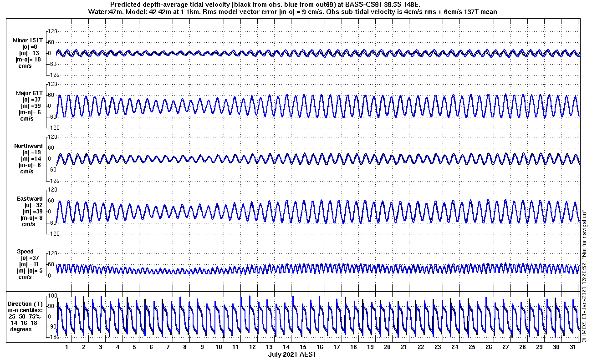
Task: Click the 'Northward' panel label
Action: [x=29, y=146]
